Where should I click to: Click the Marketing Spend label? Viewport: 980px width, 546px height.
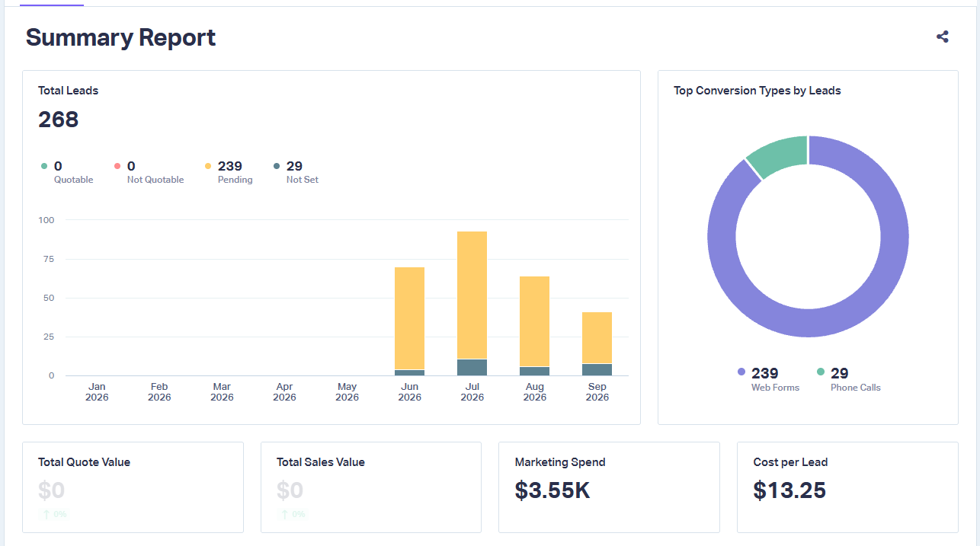[x=560, y=462]
